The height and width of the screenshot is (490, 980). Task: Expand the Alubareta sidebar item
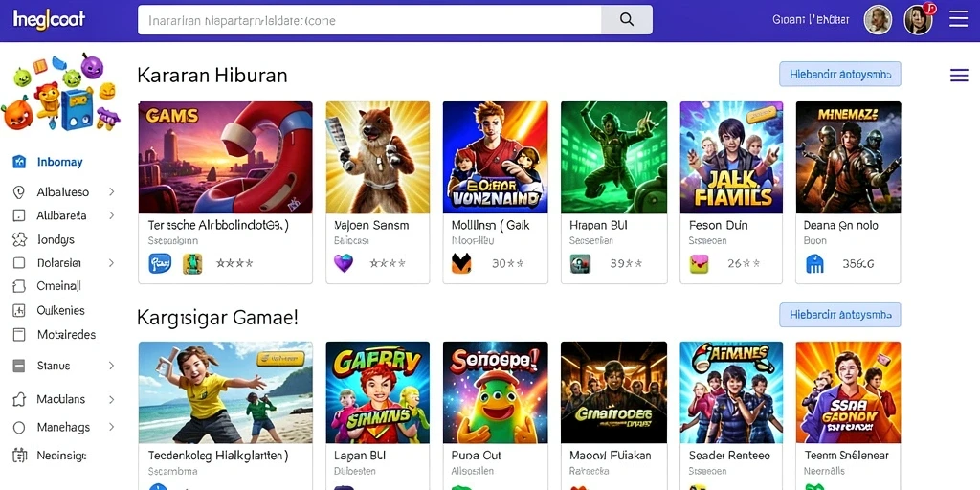(x=112, y=215)
